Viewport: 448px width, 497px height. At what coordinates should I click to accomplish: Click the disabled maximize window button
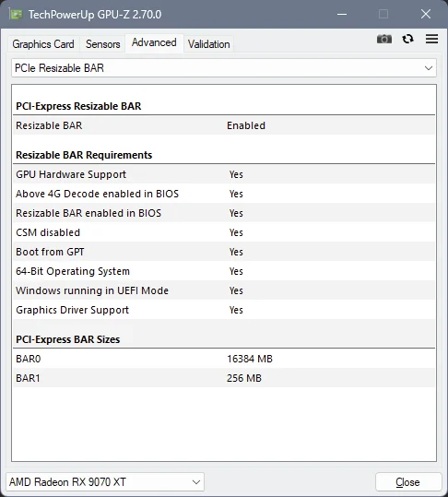pyautogui.click(x=383, y=14)
